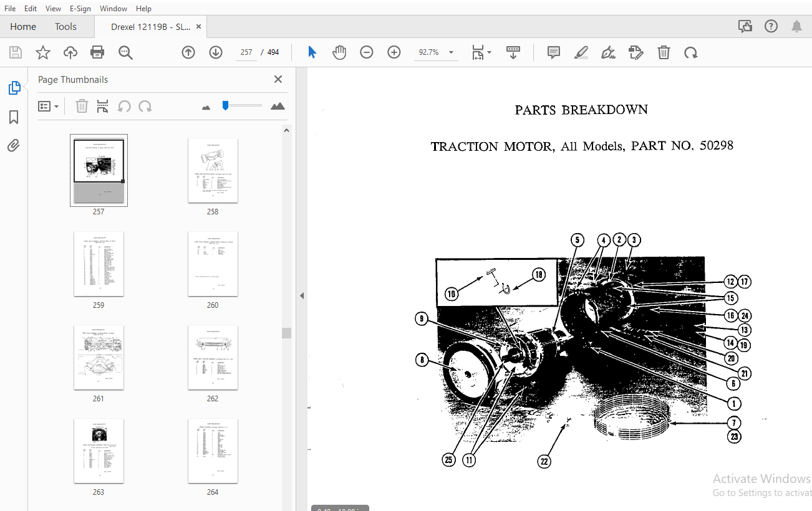Screen dimensions: 812x511
Task: Zoom in with the plus circle button
Action: 394,52
